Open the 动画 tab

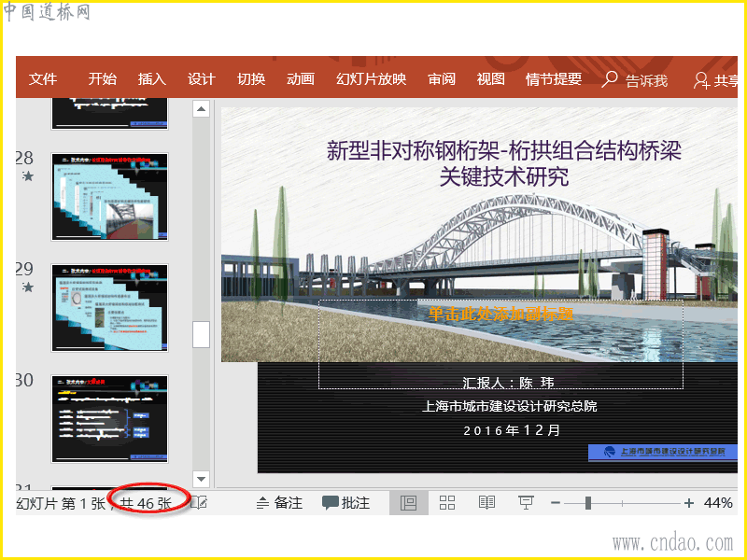pyautogui.click(x=300, y=78)
